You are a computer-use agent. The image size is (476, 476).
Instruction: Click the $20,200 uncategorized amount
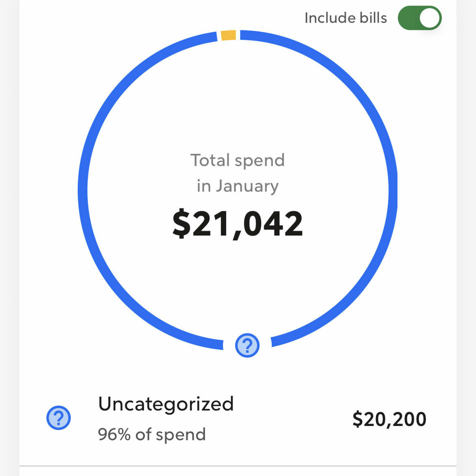coord(389,419)
